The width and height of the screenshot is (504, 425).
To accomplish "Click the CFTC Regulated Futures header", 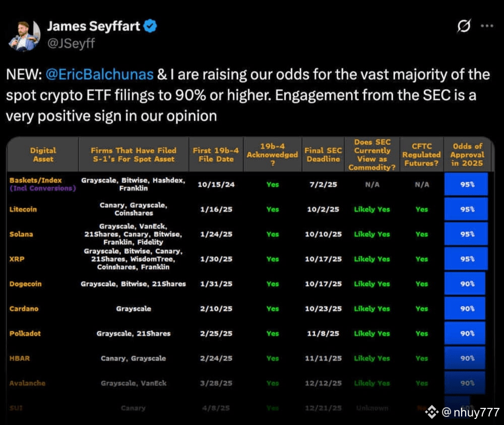I will (x=421, y=155).
